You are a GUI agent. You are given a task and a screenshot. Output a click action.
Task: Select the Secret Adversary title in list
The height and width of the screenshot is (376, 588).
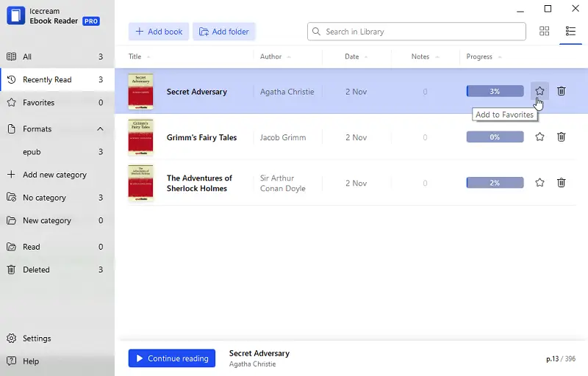(x=197, y=92)
